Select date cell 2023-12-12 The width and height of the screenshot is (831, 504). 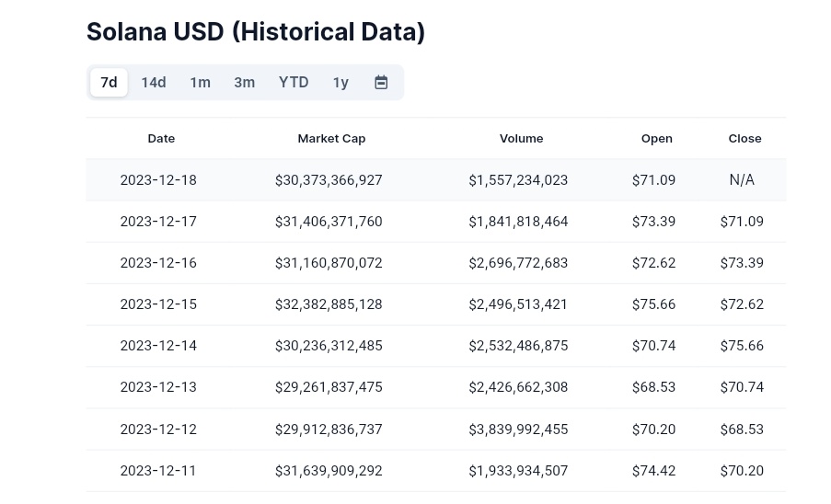coord(158,429)
